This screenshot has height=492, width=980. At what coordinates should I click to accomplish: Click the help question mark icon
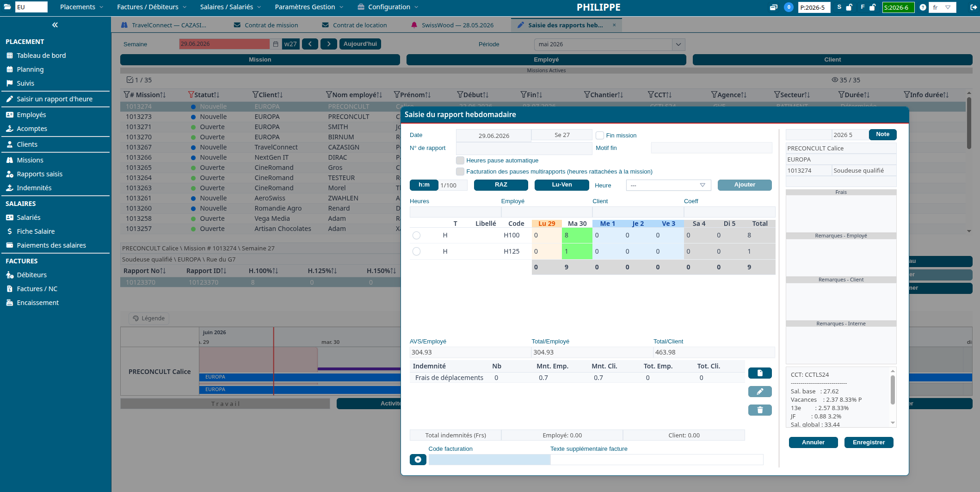923,7
